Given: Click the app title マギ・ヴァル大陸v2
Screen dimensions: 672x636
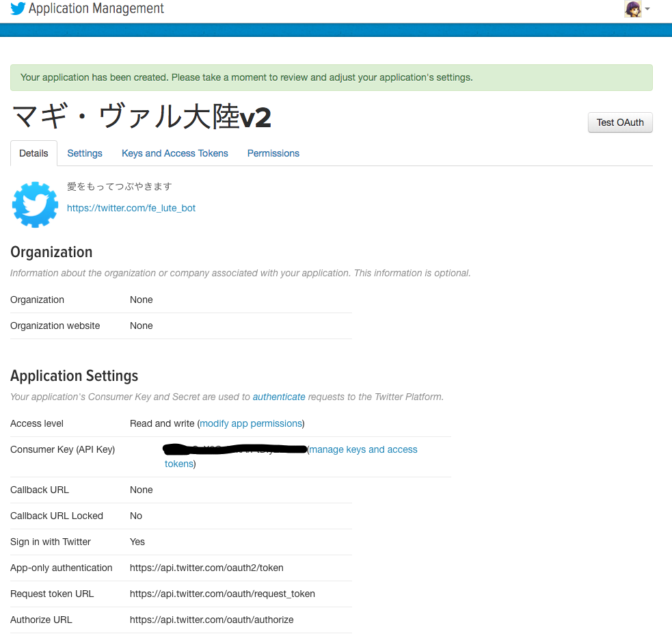Looking at the screenshot, I should tap(142, 117).
